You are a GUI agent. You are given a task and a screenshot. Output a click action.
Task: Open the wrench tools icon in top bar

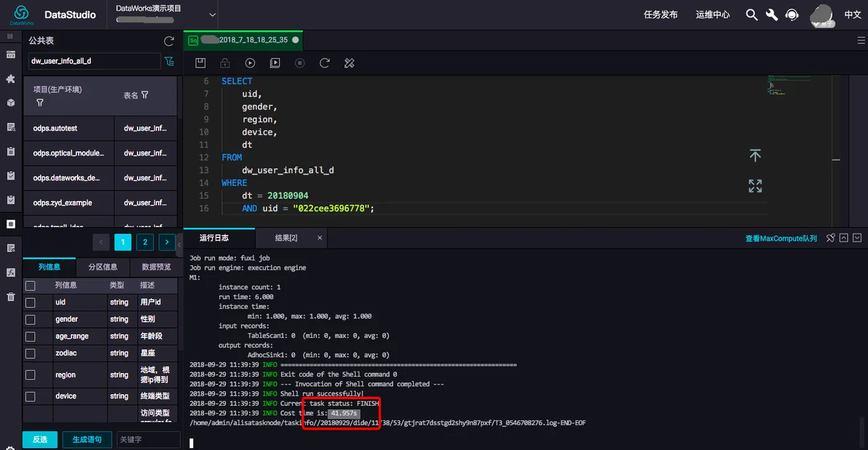[x=771, y=15]
